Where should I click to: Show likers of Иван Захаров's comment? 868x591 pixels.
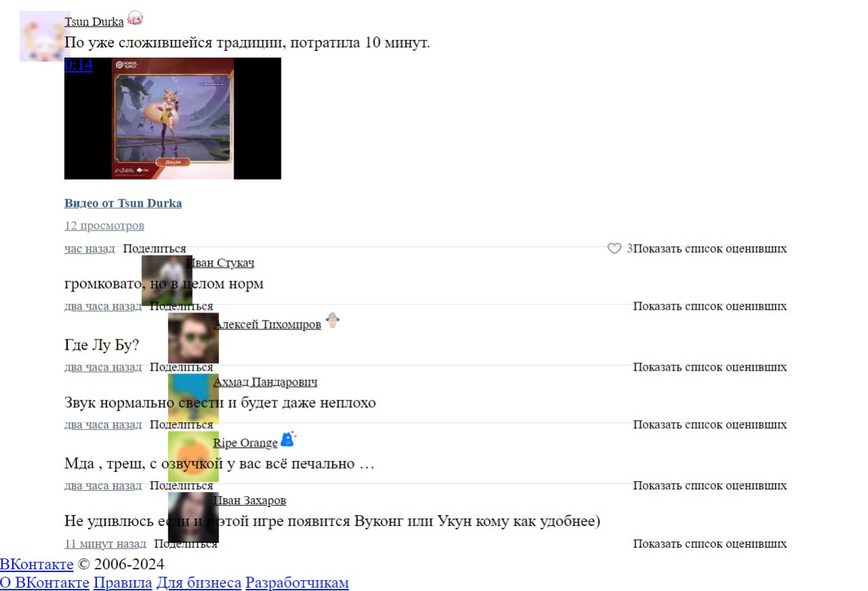pos(710,544)
